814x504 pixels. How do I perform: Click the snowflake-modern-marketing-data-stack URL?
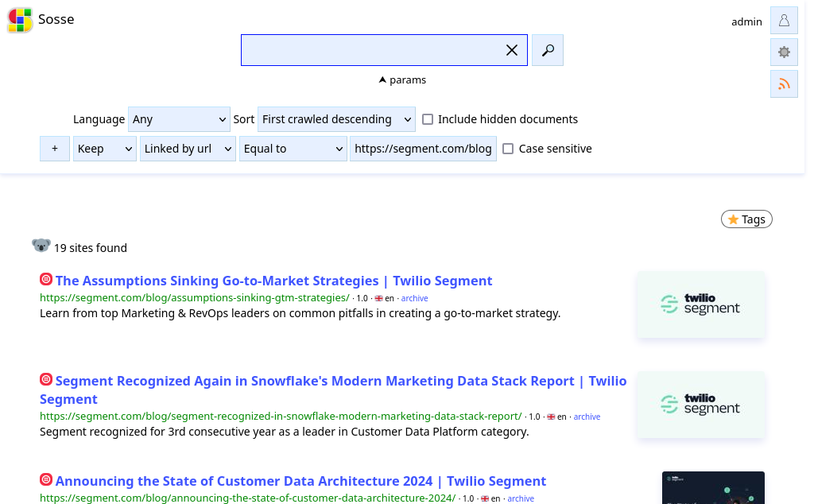[281, 417]
